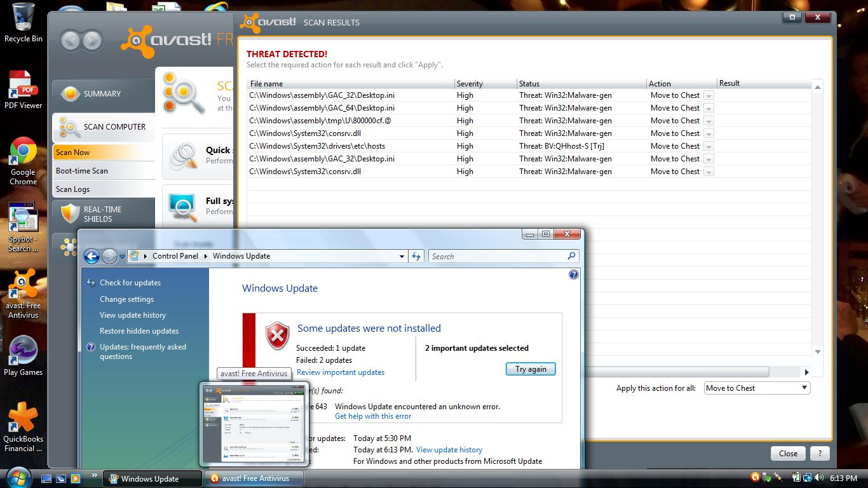This screenshot has height=488, width=868.
Task: Open the REAL-TIME SHIELDS tab
Action: tap(104, 214)
